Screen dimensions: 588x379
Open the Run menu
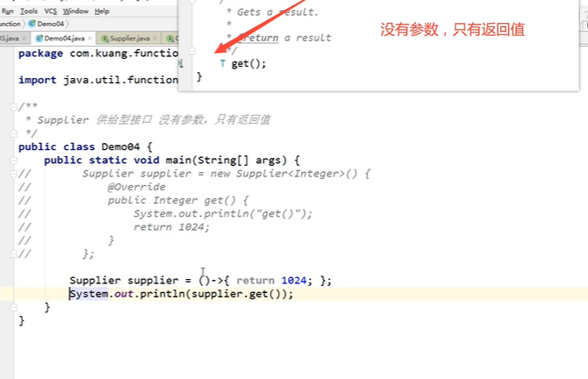point(8,11)
